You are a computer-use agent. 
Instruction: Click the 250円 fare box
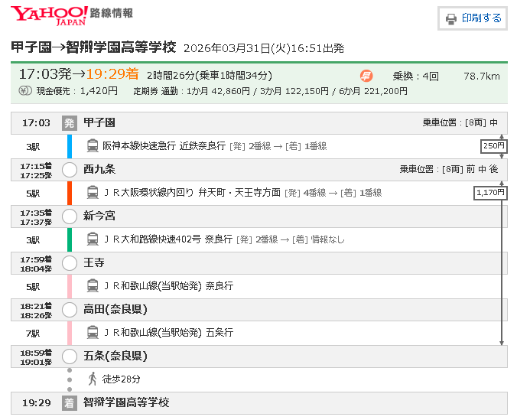coord(493,146)
